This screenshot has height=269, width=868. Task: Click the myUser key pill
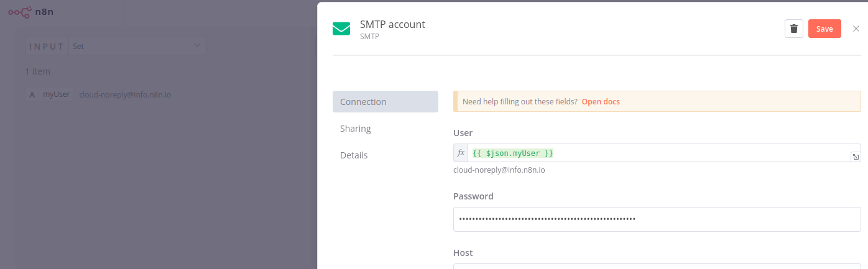[56, 95]
